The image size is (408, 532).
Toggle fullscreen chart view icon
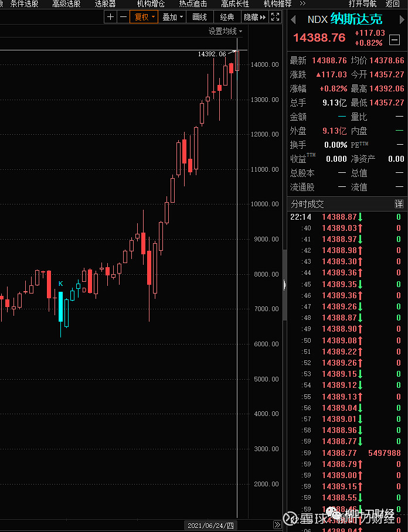pyautogui.click(x=276, y=16)
